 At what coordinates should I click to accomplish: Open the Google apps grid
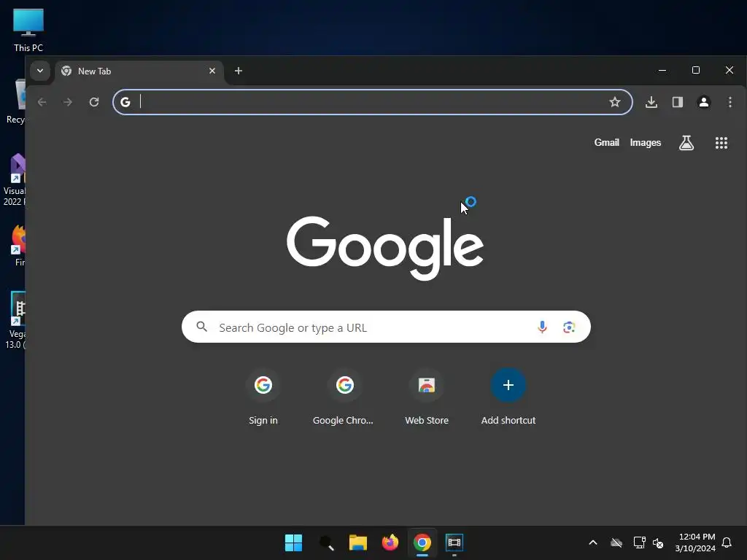[721, 142]
